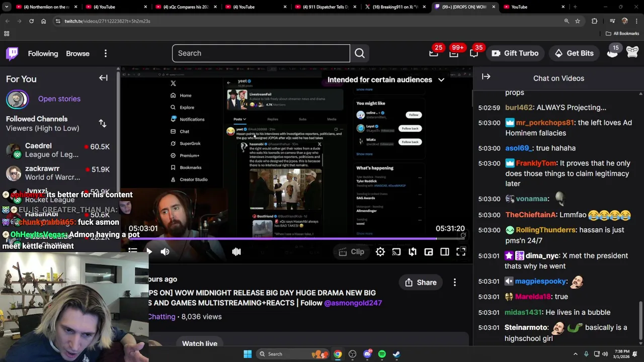The height and width of the screenshot is (362, 644).
Task: Click the search magnifier button
Action: click(360, 53)
